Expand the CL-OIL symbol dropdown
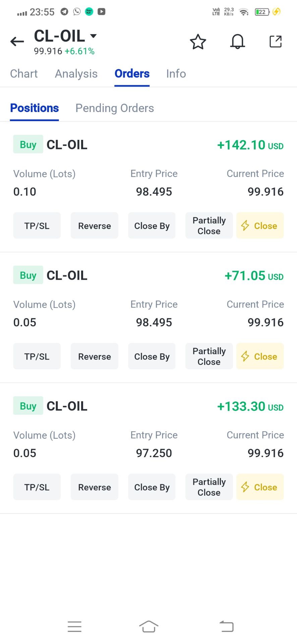297x644 pixels. tap(94, 36)
